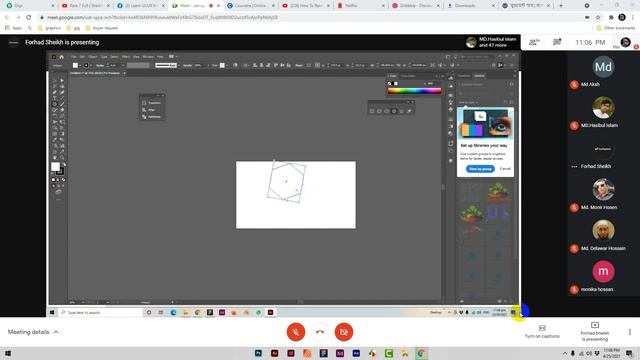The height and width of the screenshot is (360, 640).
Task: Click the shared-screen Windows search box
Action: pyautogui.click(x=101, y=312)
